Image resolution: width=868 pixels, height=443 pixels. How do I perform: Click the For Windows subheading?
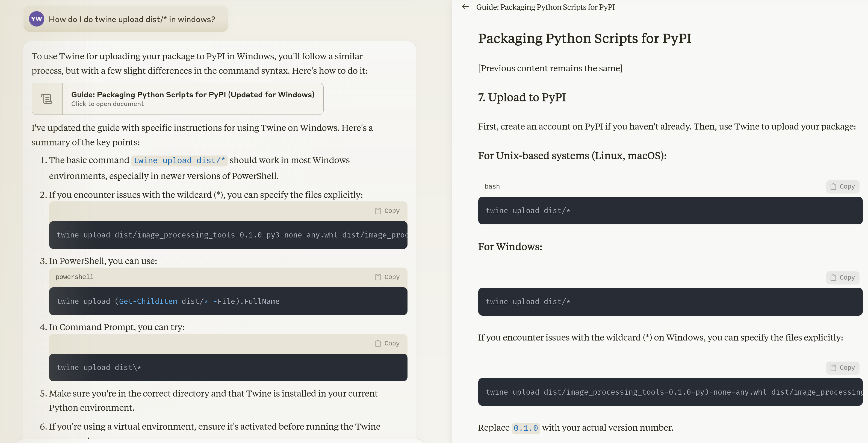pos(510,247)
